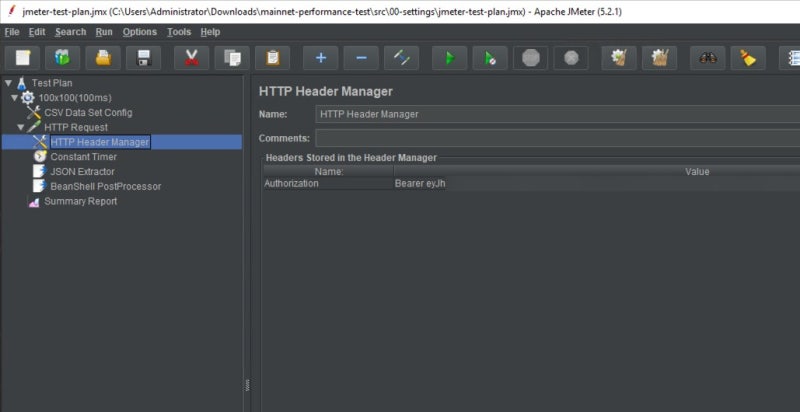Click the Value column header
The image size is (800, 412).
point(597,172)
